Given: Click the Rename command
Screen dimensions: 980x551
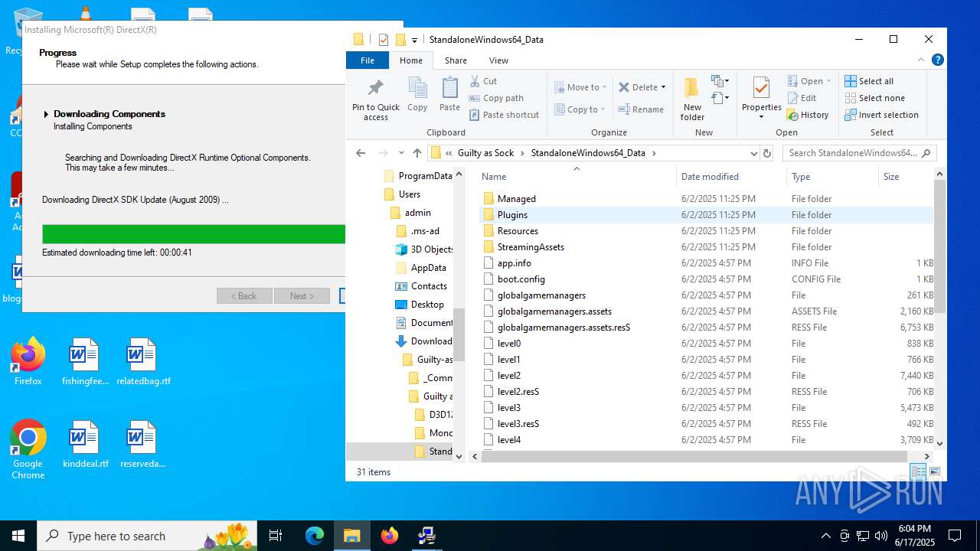Looking at the screenshot, I should (641, 109).
